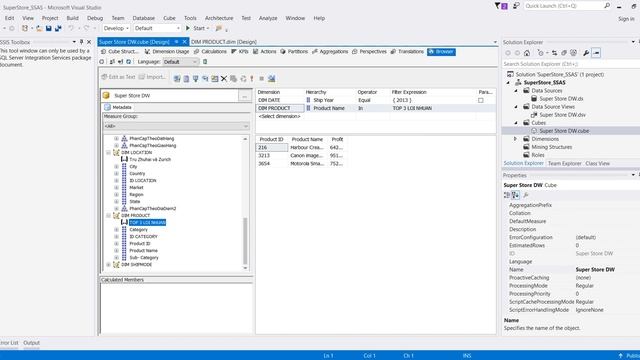Image resolution: width=640 pixels, height=360 pixels.
Task: Click the TOP 3 LOI NHUAN named set
Action: (147, 222)
